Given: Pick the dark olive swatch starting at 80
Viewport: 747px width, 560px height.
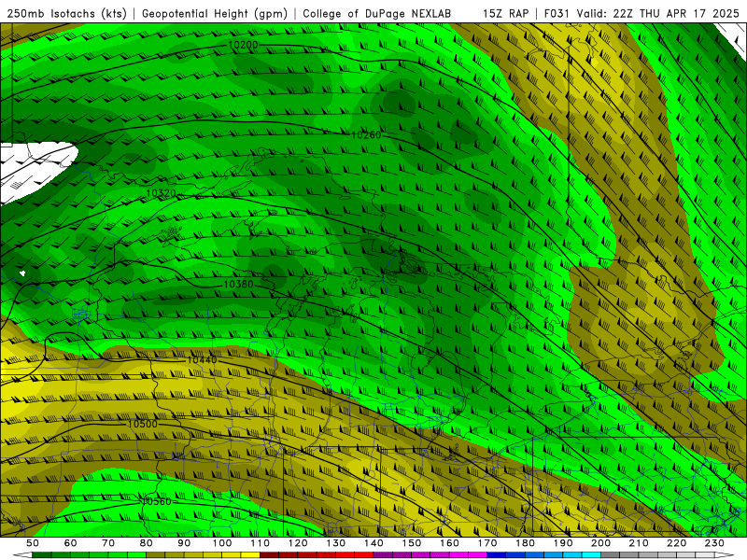Looking at the screenshot, I should [x=155, y=555].
